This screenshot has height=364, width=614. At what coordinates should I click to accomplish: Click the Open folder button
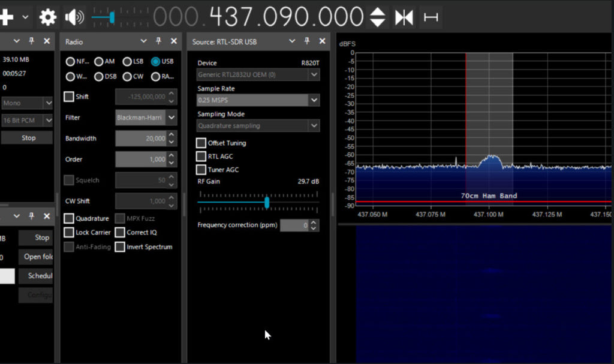[36, 257]
